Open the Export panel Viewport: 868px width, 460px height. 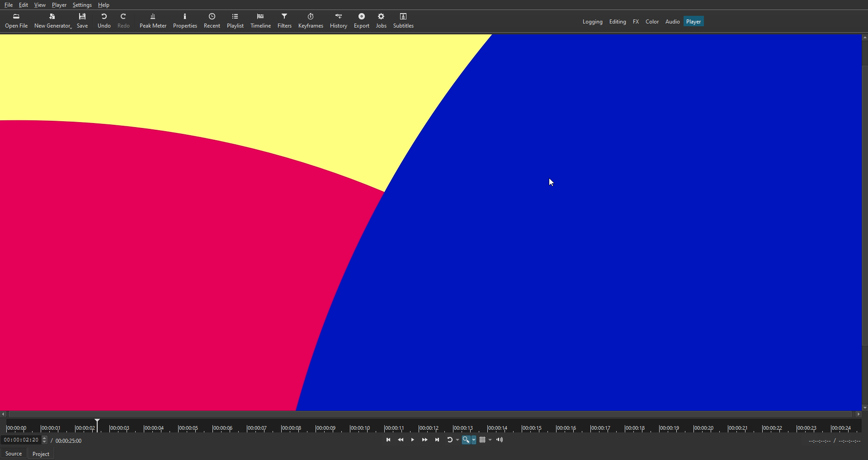click(361, 21)
